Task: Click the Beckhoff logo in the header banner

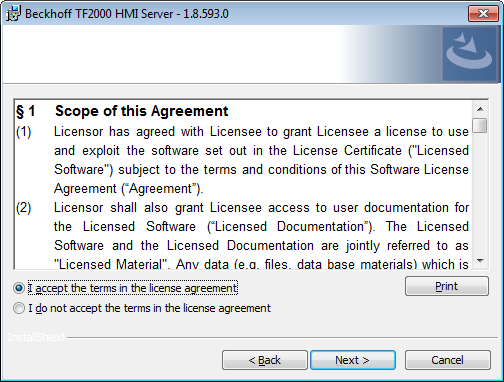Action: (469, 54)
